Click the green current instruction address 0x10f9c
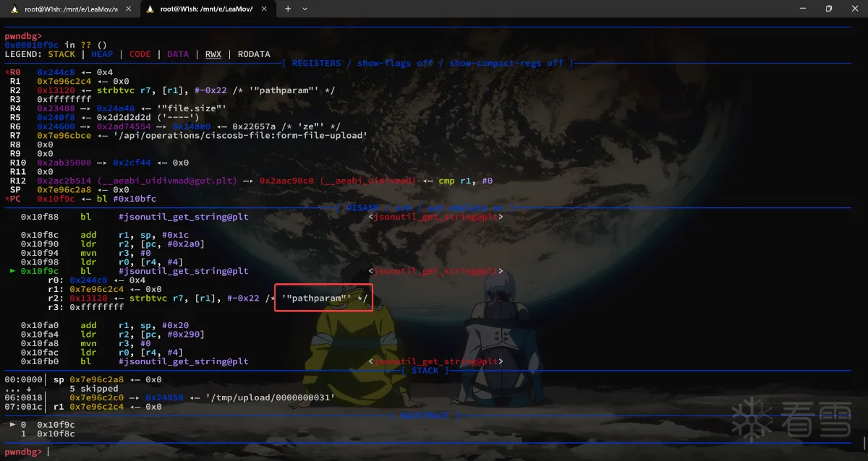This screenshot has width=868, height=461. pyautogui.click(x=40, y=271)
